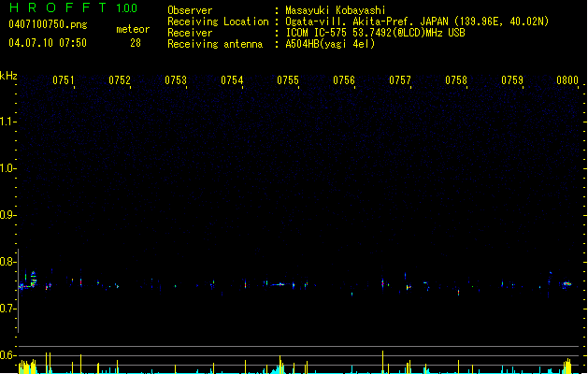Click the 0757 time marker
This screenshot has width=588, height=374.
tap(400, 80)
